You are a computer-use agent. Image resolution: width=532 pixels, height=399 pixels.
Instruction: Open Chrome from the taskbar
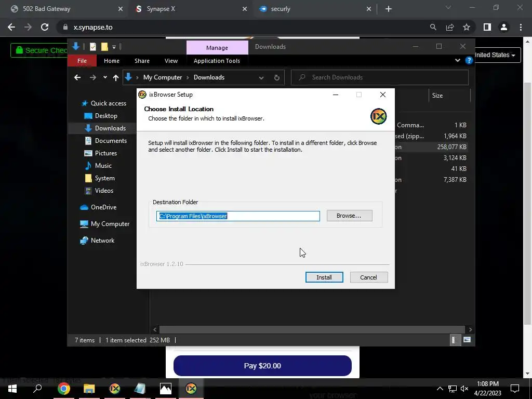(x=63, y=389)
